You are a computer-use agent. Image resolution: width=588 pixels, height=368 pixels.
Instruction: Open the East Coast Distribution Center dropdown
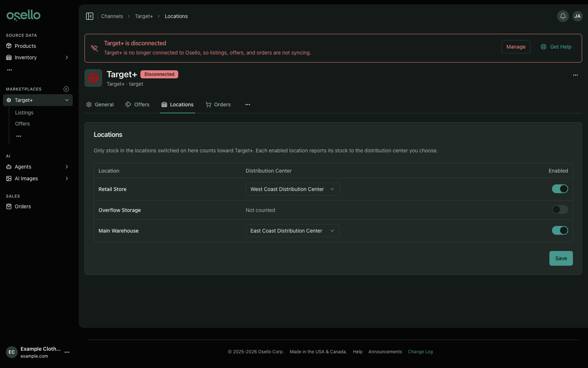click(x=293, y=231)
